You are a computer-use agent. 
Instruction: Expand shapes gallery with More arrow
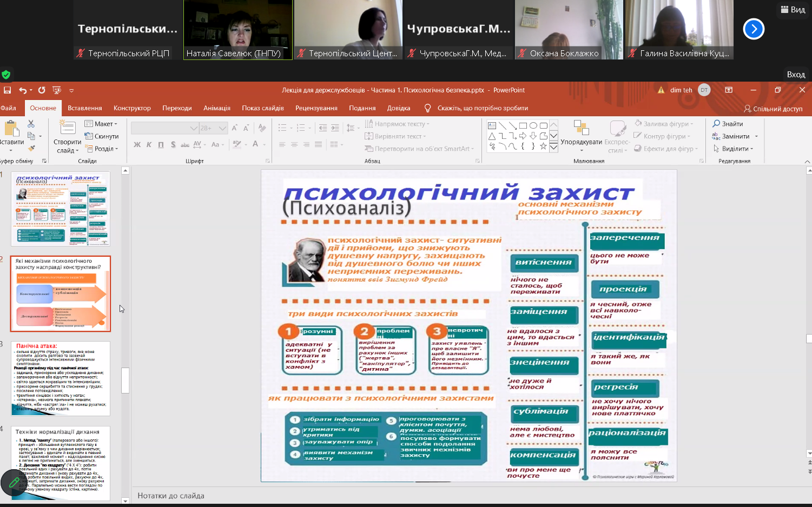click(x=553, y=146)
